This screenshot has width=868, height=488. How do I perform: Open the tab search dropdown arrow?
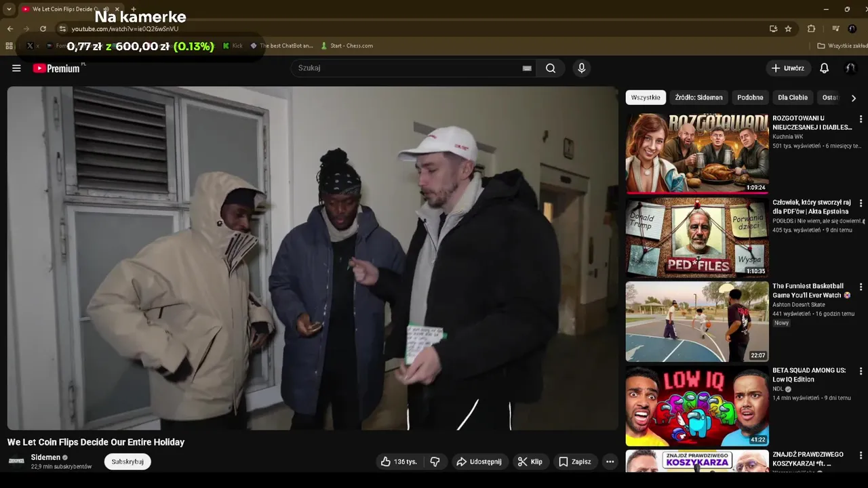click(8, 9)
